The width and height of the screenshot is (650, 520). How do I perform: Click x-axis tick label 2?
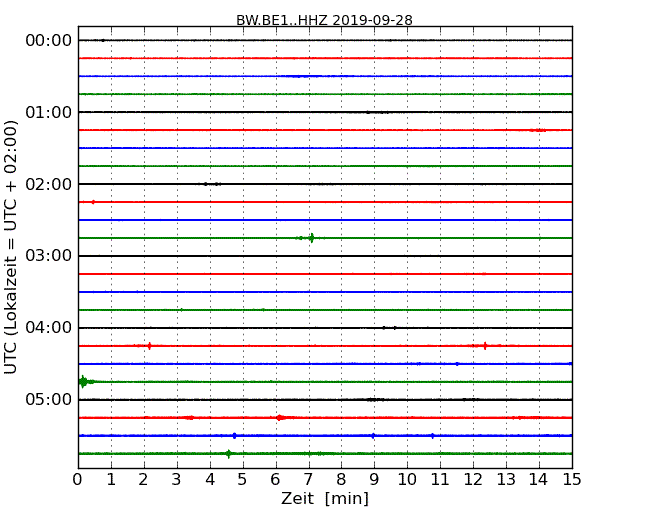tap(143, 479)
